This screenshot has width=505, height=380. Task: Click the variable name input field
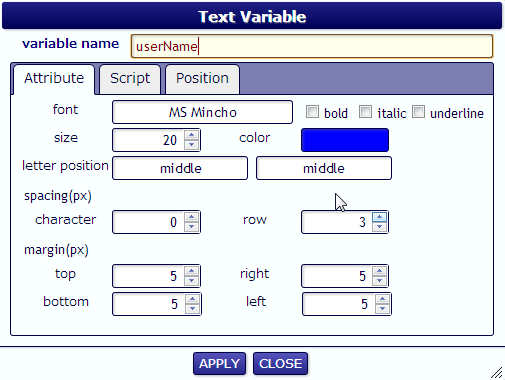[x=312, y=46]
